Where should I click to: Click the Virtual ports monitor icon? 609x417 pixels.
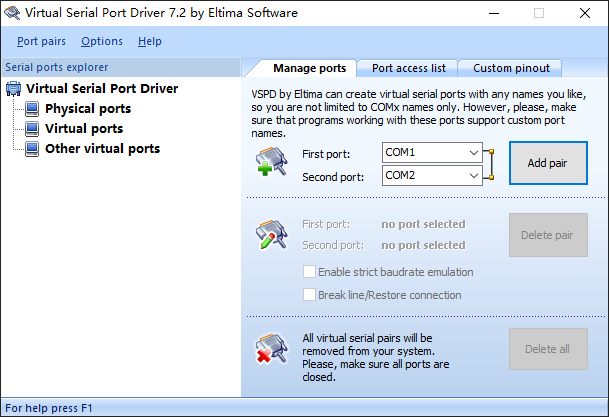[x=32, y=129]
